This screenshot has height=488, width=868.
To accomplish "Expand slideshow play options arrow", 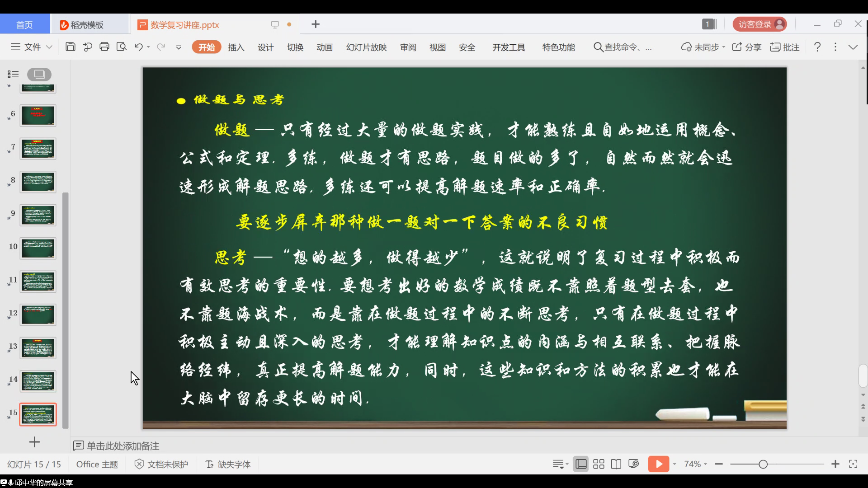I will (675, 464).
